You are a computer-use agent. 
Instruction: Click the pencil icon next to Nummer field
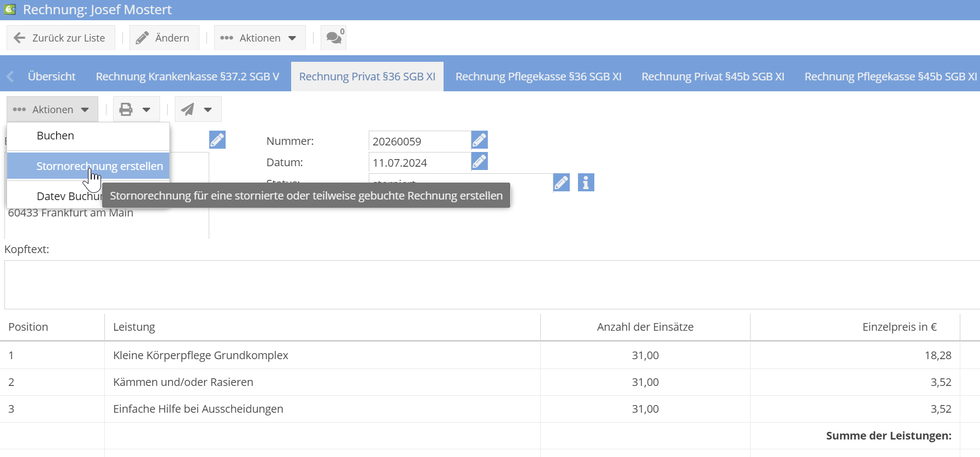tap(479, 140)
